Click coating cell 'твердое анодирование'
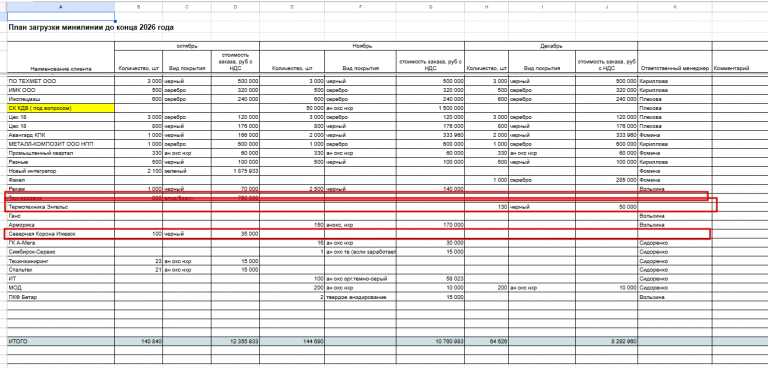The width and height of the screenshot is (768, 368). click(360, 297)
